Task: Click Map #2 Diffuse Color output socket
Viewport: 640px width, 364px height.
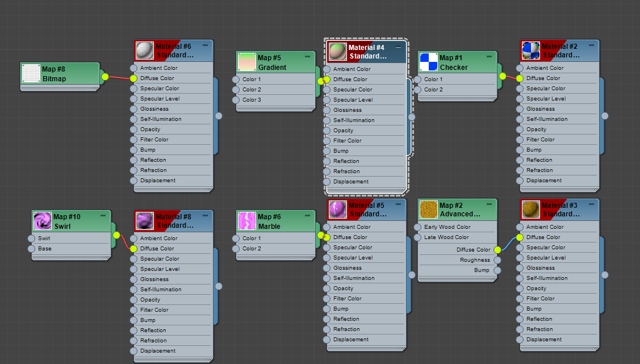Action: (x=497, y=250)
